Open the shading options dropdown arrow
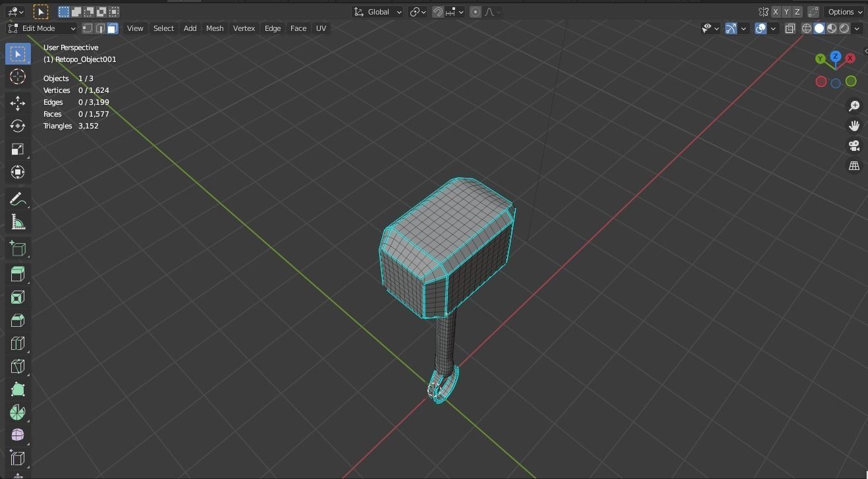 click(857, 28)
